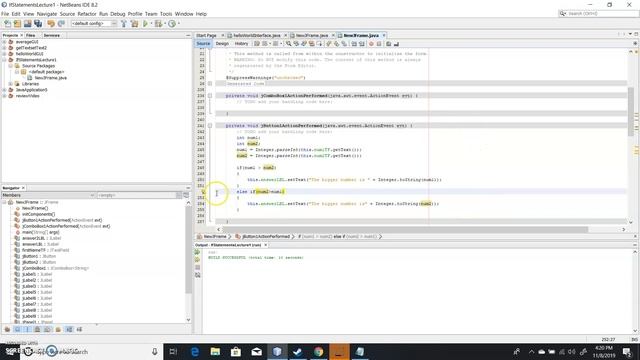This screenshot has height=360, width=640.
Task: Switch to the Services tab
Action: pos(52,35)
